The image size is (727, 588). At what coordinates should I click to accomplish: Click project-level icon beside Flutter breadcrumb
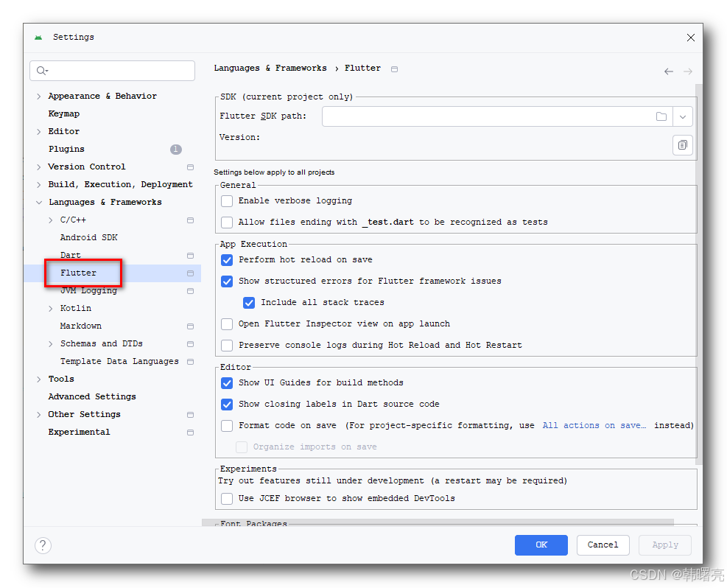[394, 69]
